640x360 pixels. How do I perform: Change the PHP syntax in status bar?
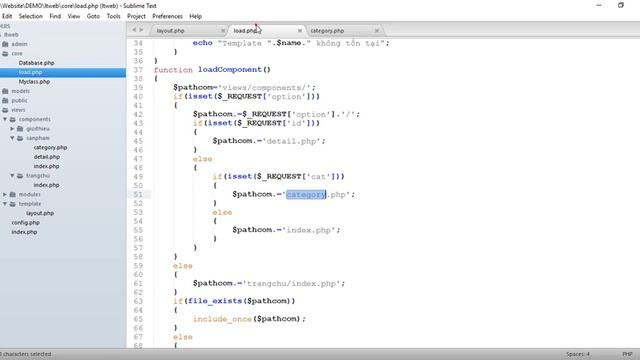click(627, 354)
